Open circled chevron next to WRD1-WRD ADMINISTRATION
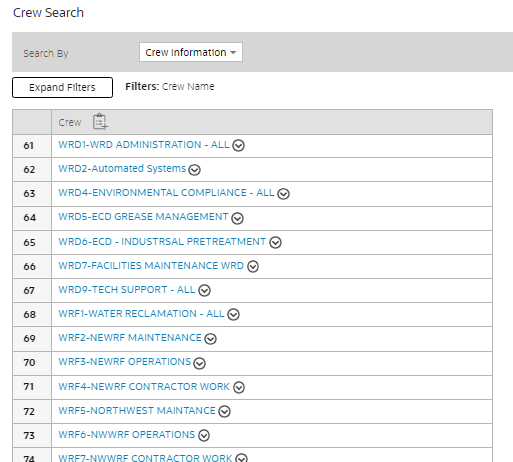513x462 pixels. (238, 146)
